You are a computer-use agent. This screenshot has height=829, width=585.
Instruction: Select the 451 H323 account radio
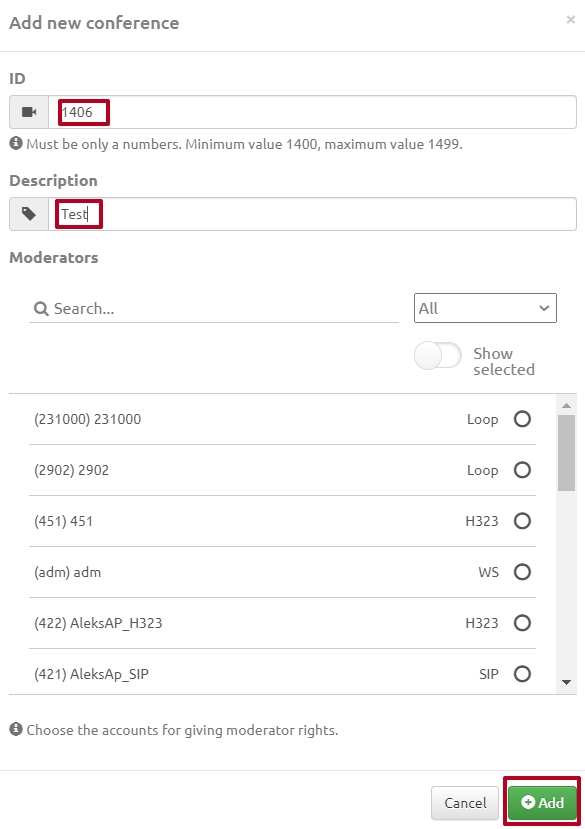tap(522, 521)
